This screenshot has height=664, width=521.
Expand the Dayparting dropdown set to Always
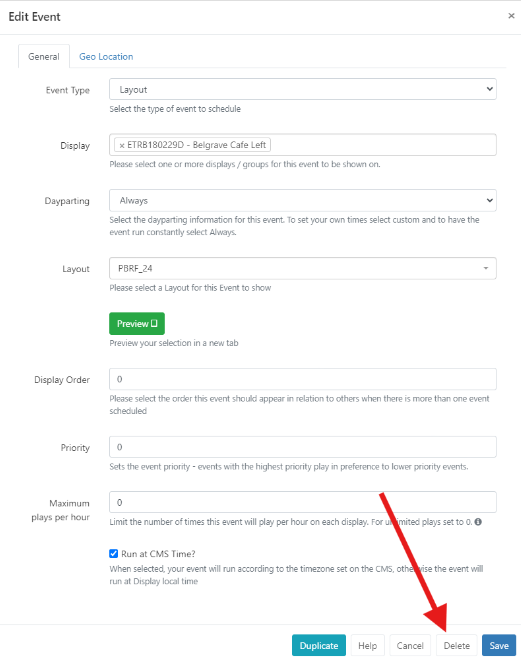tap(303, 200)
